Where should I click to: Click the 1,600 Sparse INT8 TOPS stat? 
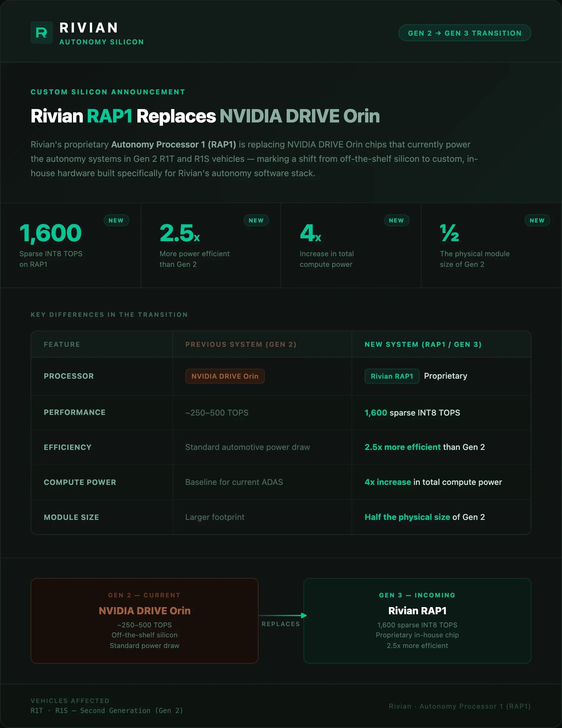(x=51, y=245)
